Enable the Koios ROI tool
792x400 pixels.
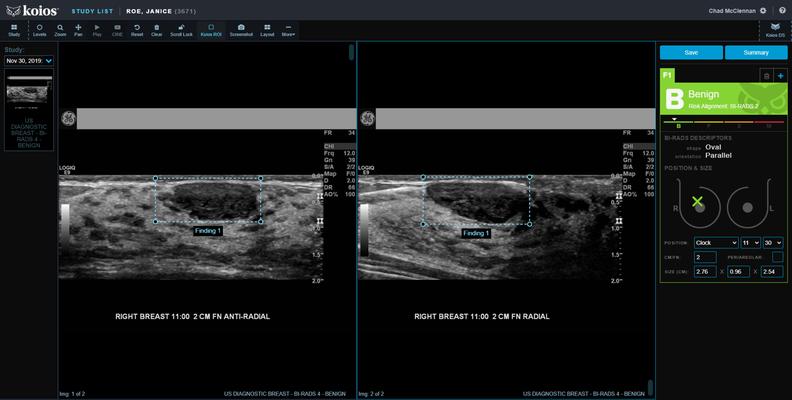pos(211,29)
